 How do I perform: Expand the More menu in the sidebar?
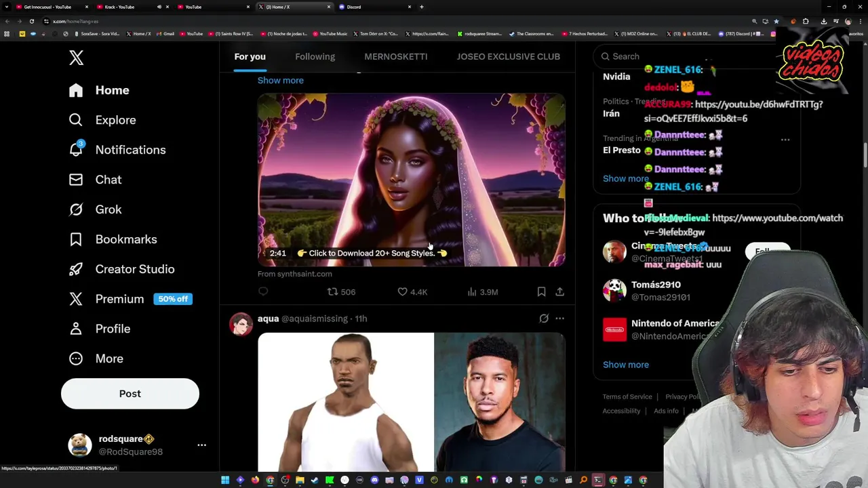[x=96, y=359]
